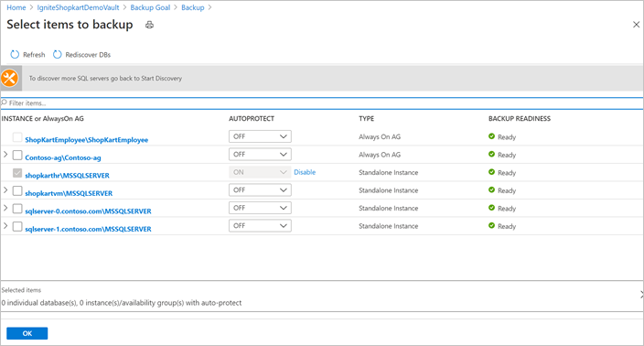Open IgniteShopkartDemoVault breadcrumb
This screenshot has width=644, height=346.
pyautogui.click(x=78, y=7)
